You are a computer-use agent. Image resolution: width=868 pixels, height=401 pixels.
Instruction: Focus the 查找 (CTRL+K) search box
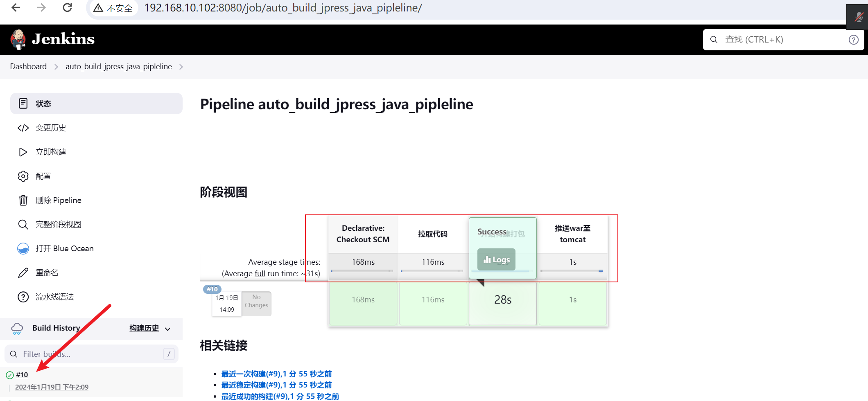click(x=783, y=40)
